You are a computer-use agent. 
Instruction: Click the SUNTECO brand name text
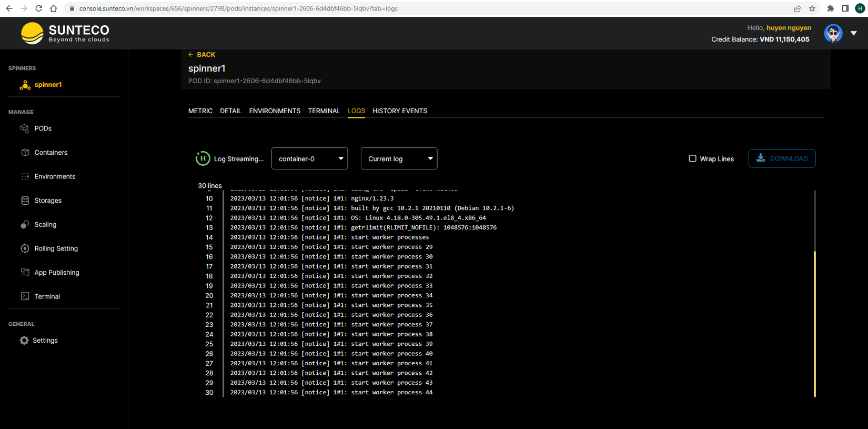point(79,30)
